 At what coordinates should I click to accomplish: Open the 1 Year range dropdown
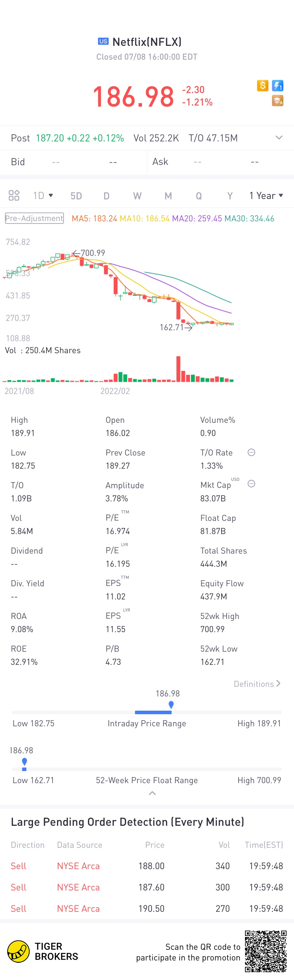266,195
